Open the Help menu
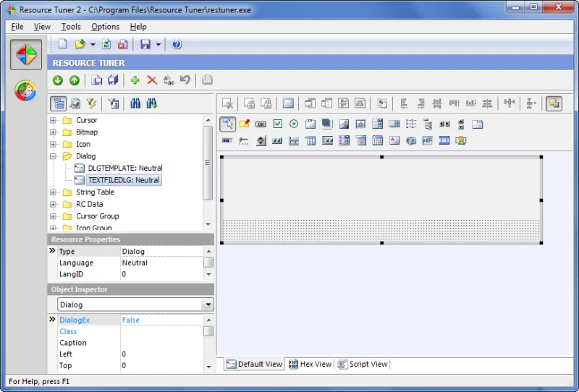The image size is (579, 392). coord(138,27)
